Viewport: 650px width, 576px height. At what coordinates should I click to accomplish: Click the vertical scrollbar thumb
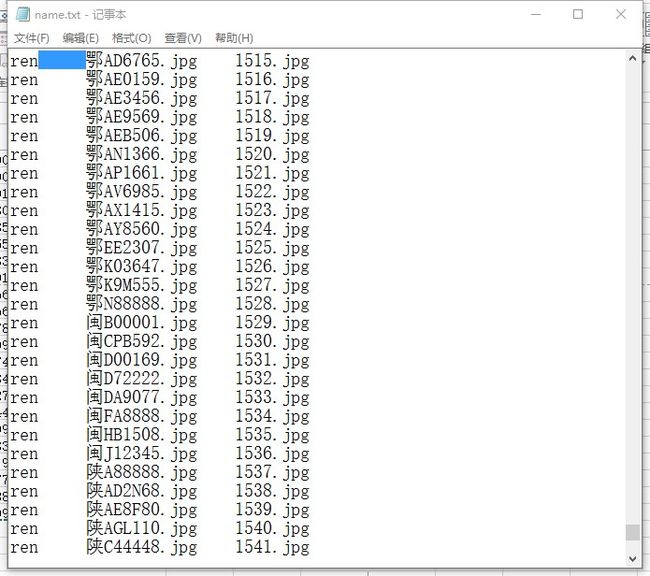[632, 532]
